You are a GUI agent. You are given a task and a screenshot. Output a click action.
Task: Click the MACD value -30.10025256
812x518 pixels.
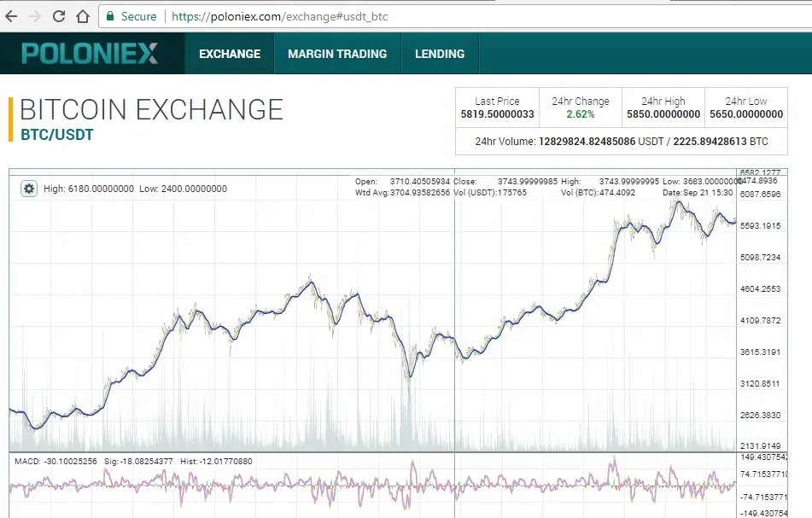pos(72,461)
